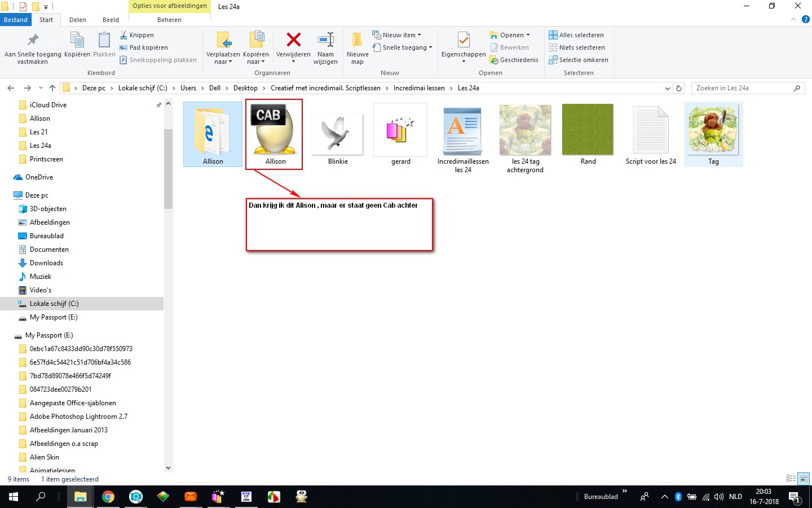Viewport: 812px width, 508px height.
Task: Open Verplaatsen naar menu
Action: [x=223, y=48]
